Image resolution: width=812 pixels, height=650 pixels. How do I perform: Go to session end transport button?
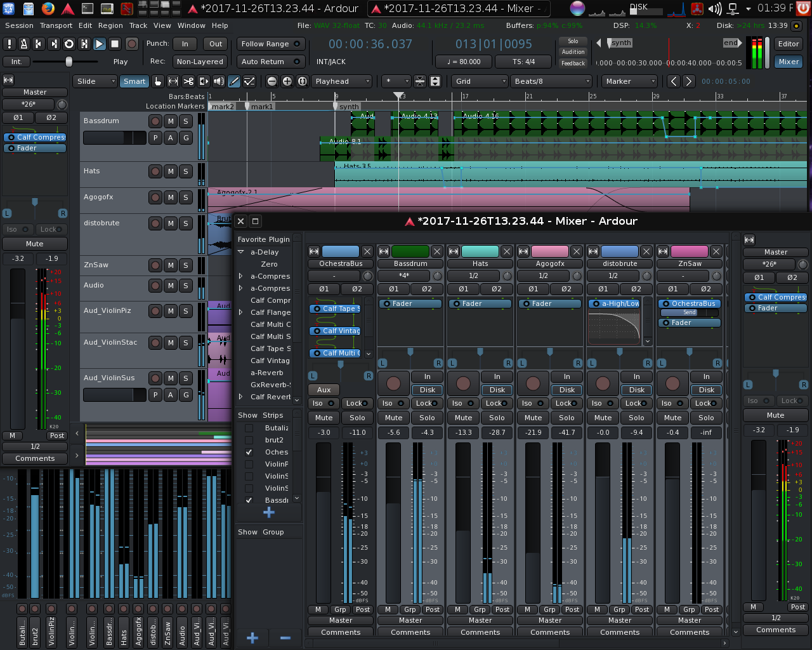[x=54, y=44]
